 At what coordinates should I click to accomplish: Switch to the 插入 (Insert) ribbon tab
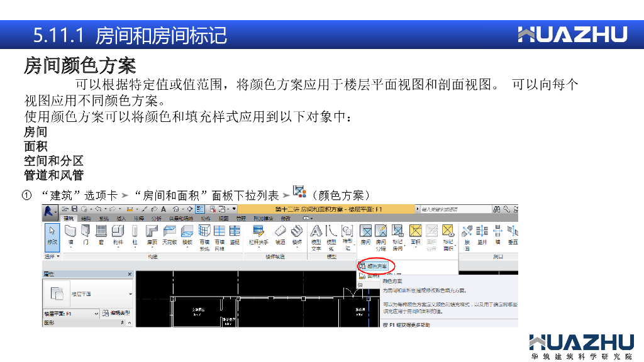(x=121, y=218)
